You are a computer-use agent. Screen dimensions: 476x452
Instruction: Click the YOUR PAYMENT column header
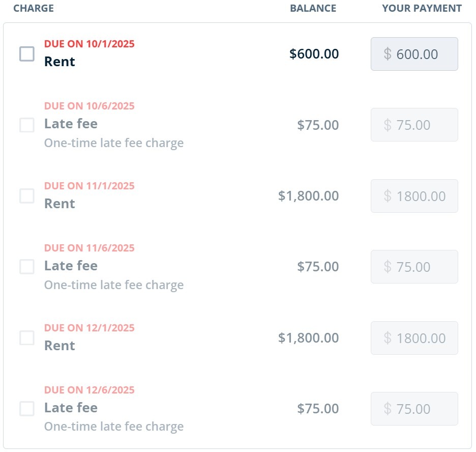[x=422, y=8]
